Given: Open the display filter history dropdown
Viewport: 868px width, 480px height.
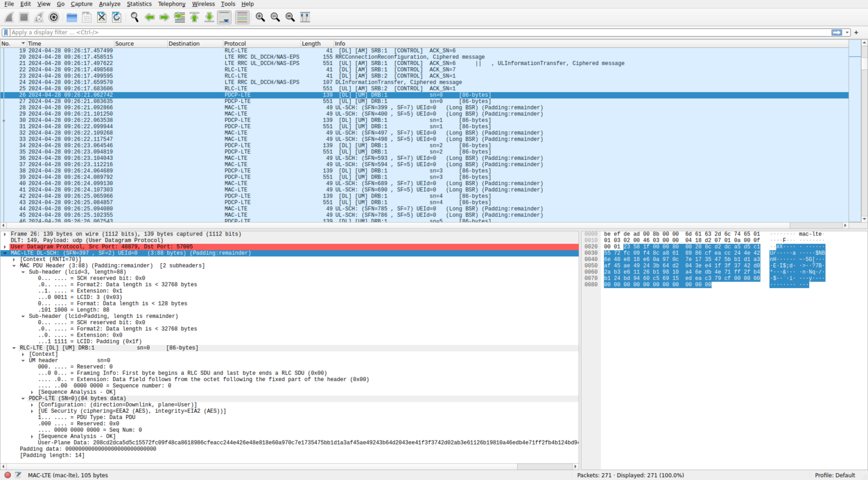Looking at the screenshot, I should [x=848, y=32].
